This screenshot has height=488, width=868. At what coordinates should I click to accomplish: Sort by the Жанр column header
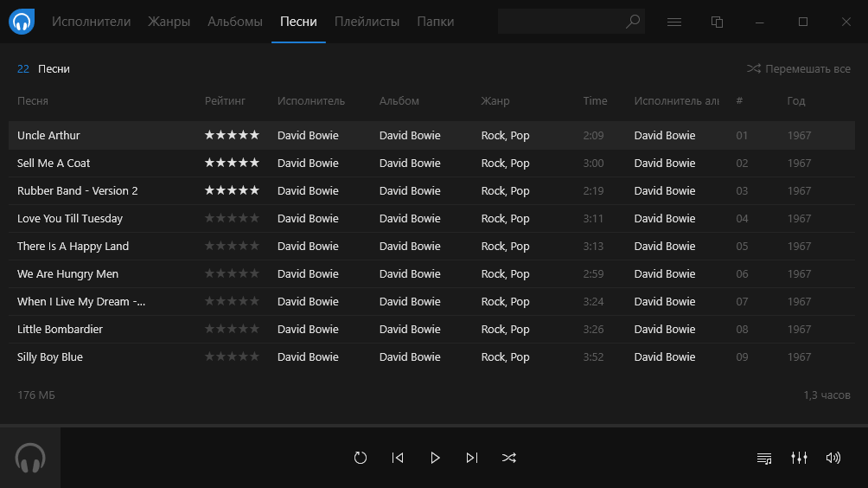(x=495, y=101)
